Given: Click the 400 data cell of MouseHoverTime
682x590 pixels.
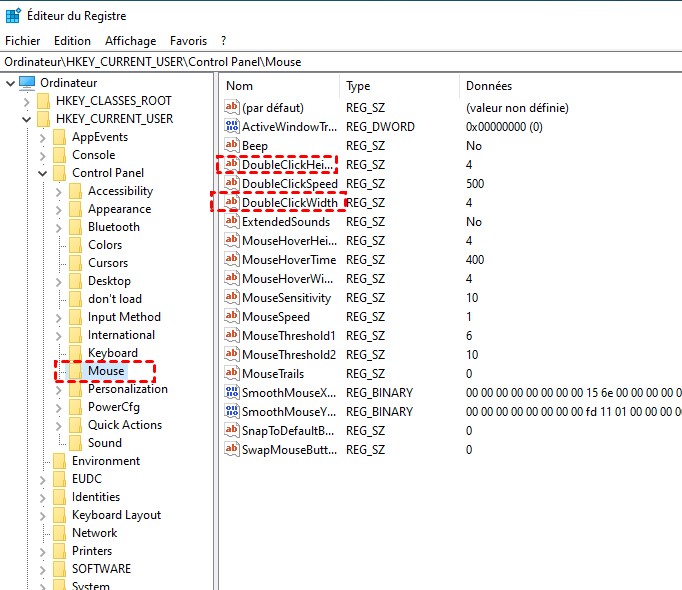Looking at the screenshot, I should pyautogui.click(x=475, y=260).
